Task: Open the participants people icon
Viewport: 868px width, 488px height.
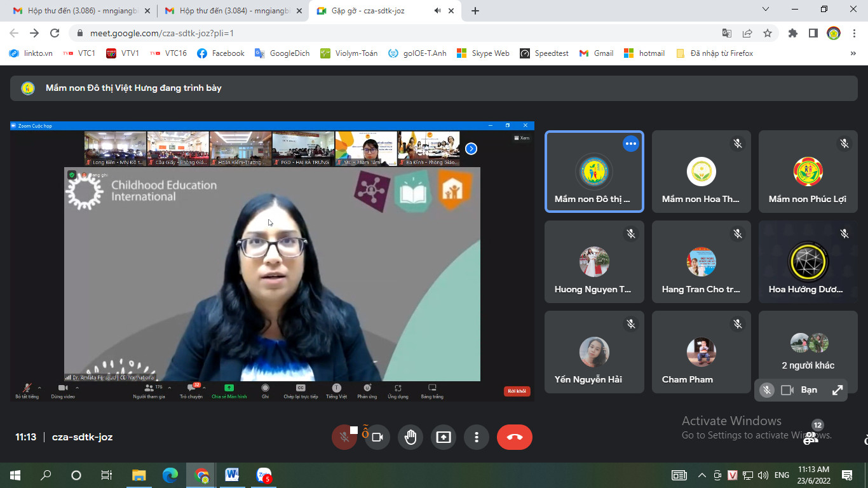Action: pos(811,438)
